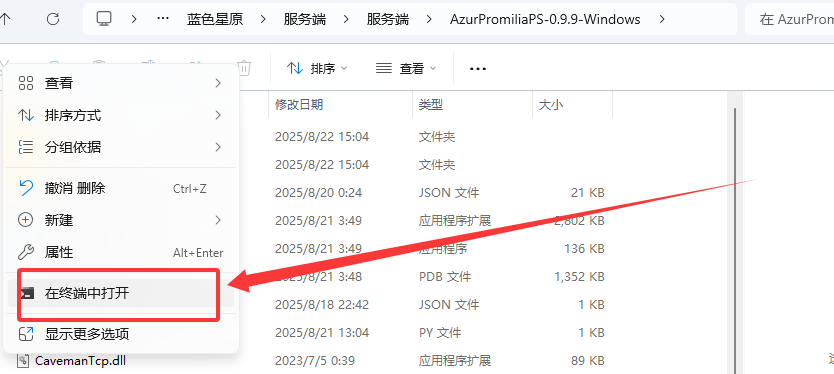Open the 查看 dropdown in the toolbar
The height and width of the screenshot is (374, 834).
[406, 69]
